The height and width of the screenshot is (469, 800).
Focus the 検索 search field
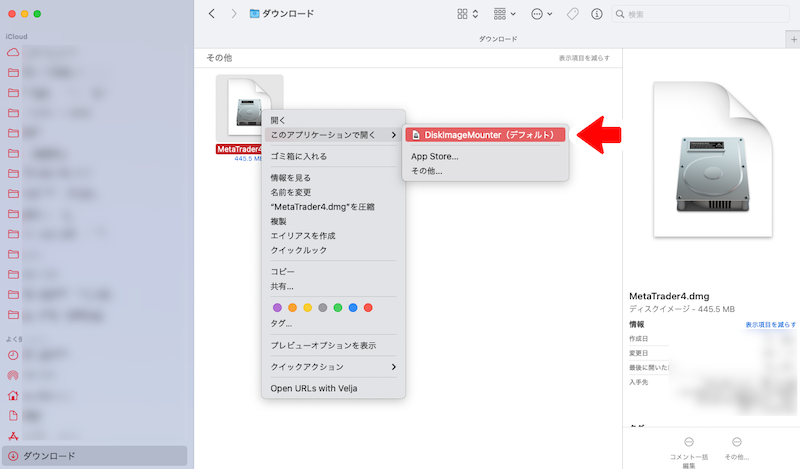pyautogui.click(x=700, y=14)
